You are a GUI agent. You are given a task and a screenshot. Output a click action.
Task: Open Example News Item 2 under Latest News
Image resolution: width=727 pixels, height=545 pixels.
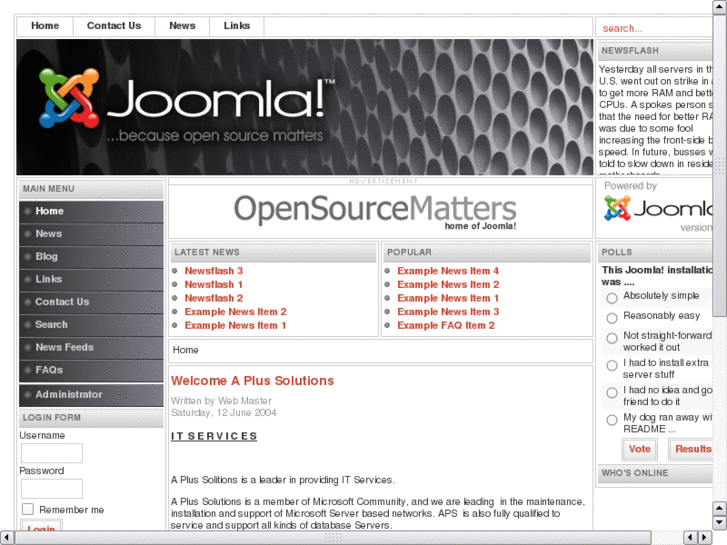click(236, 312)
